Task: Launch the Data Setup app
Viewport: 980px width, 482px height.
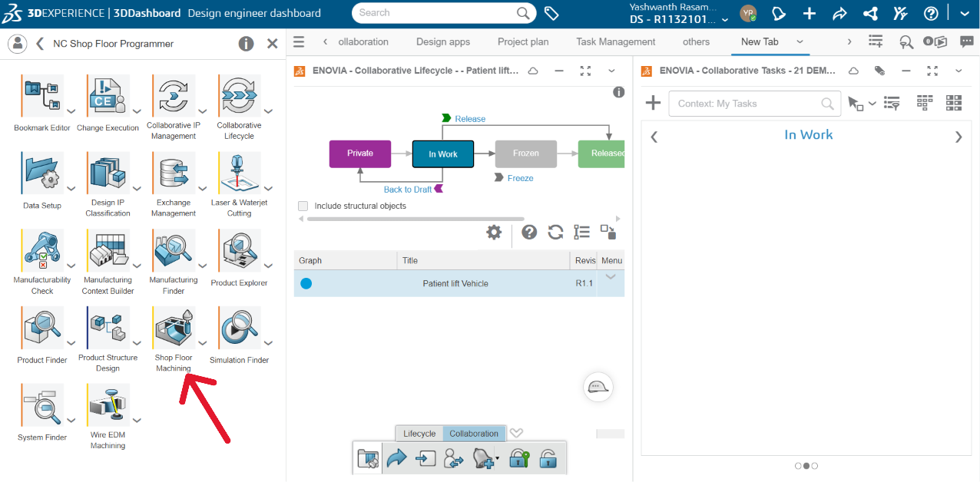Action: pos(42,173)
